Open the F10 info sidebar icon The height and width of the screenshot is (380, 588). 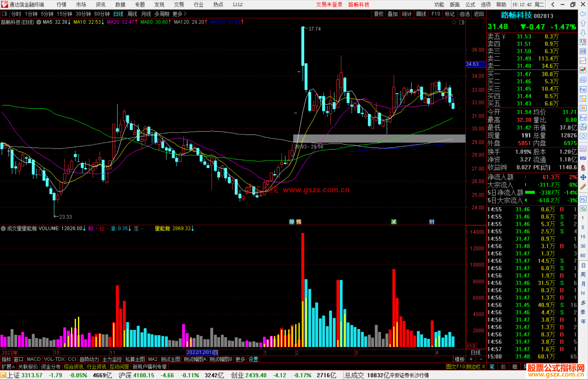[x=583, y=89]
